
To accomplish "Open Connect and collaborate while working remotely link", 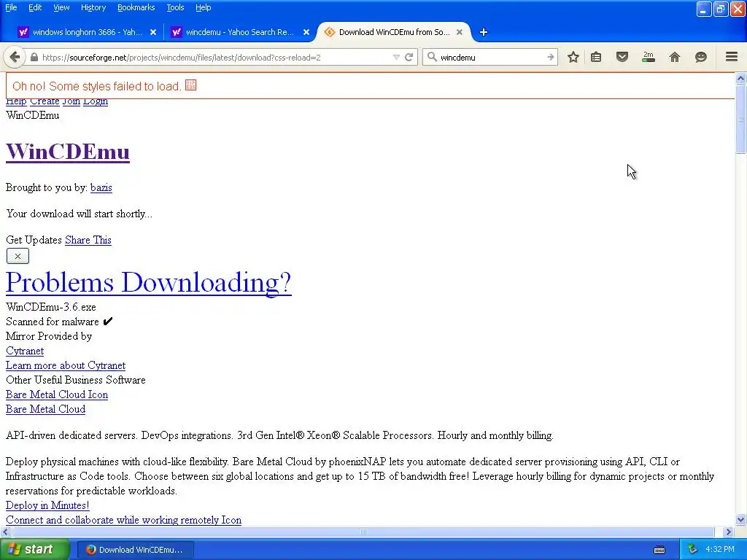I will (x=123, y=520).
